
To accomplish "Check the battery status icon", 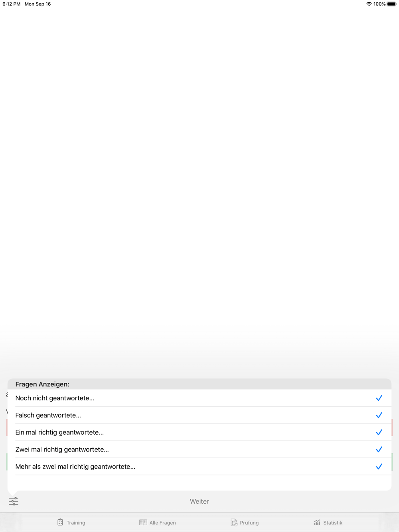I will click(x=391, y=4).
